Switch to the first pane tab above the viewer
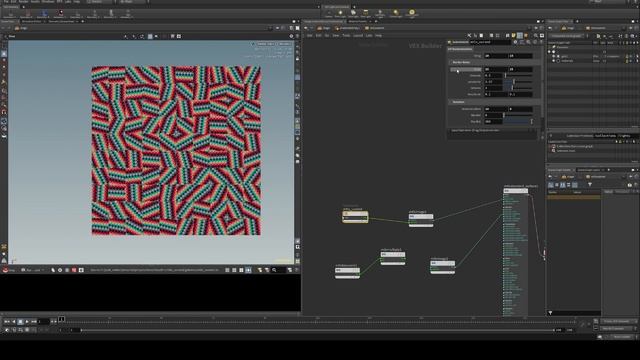640x360 pixels. 9,21
